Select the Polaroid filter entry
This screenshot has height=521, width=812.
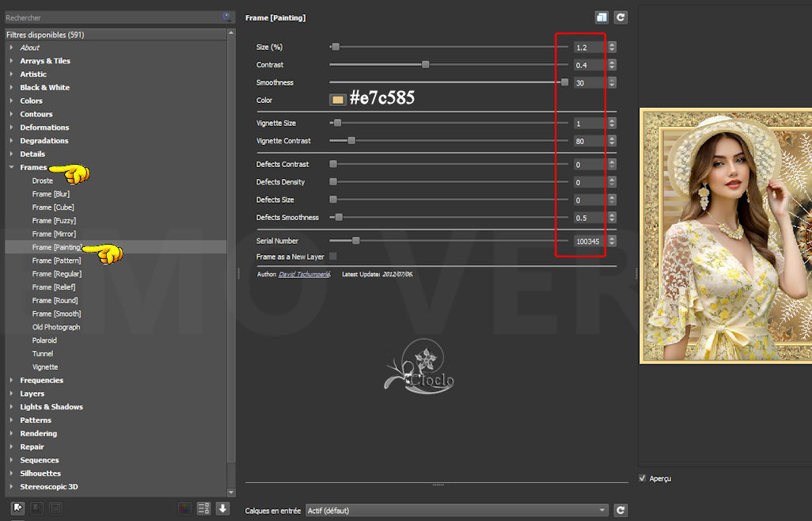(44, 340)
